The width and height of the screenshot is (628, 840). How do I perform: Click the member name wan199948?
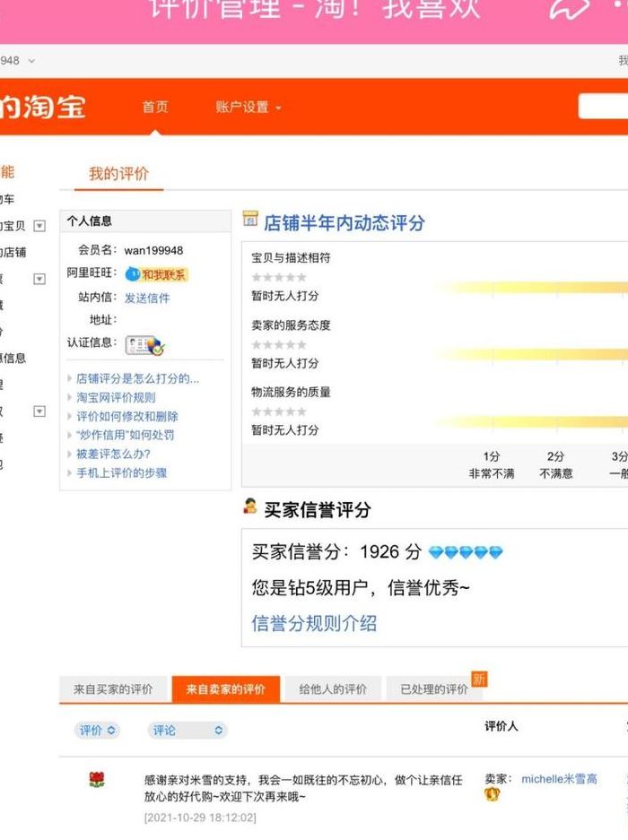click(154, 251)
